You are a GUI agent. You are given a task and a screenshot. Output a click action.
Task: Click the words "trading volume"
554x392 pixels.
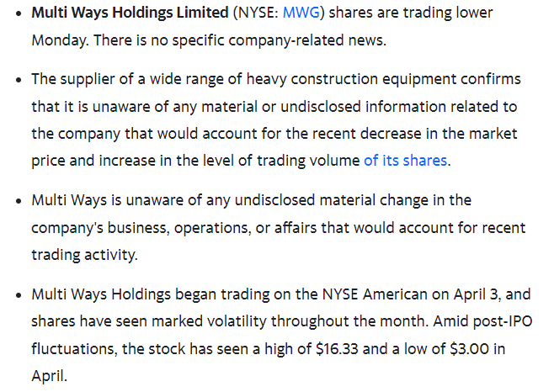308,161
